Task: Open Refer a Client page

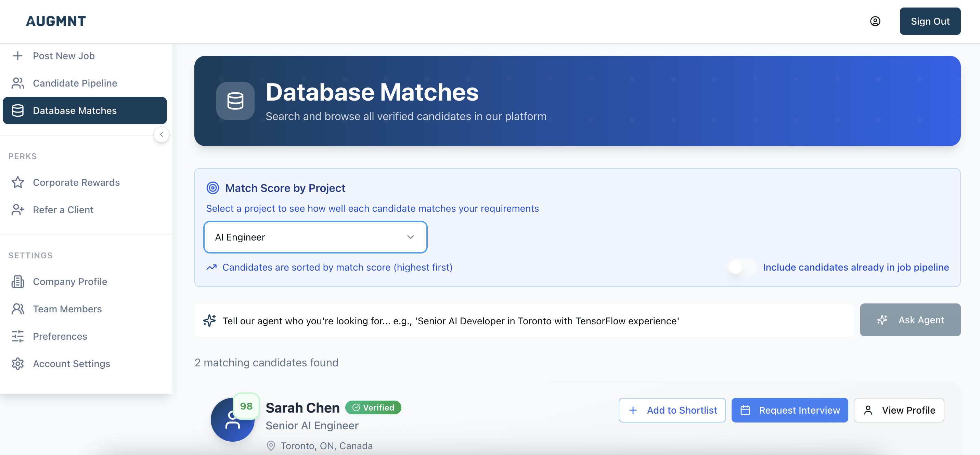Action: pos(85,210)
